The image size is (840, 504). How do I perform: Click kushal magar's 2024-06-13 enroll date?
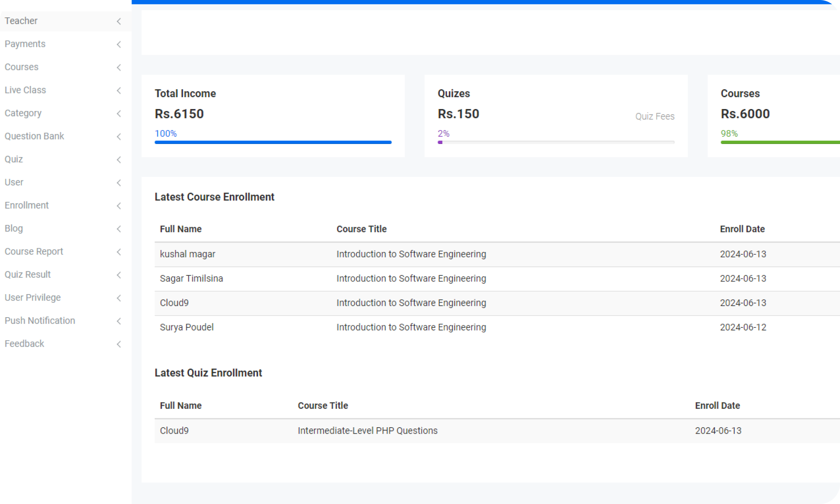pyautogui.click(x=743, y=254)
